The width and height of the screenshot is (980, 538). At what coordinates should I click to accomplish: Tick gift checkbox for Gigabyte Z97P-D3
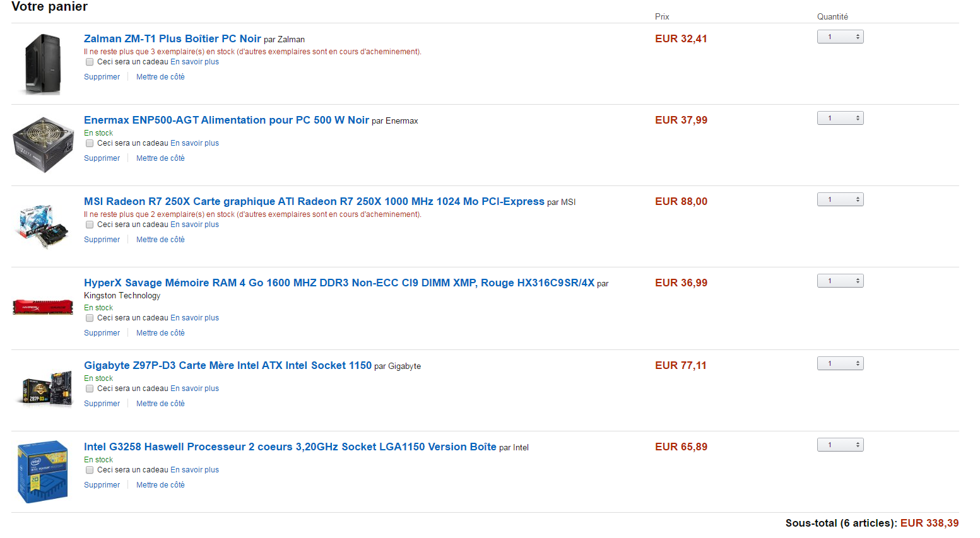click(x=90, y=389)
